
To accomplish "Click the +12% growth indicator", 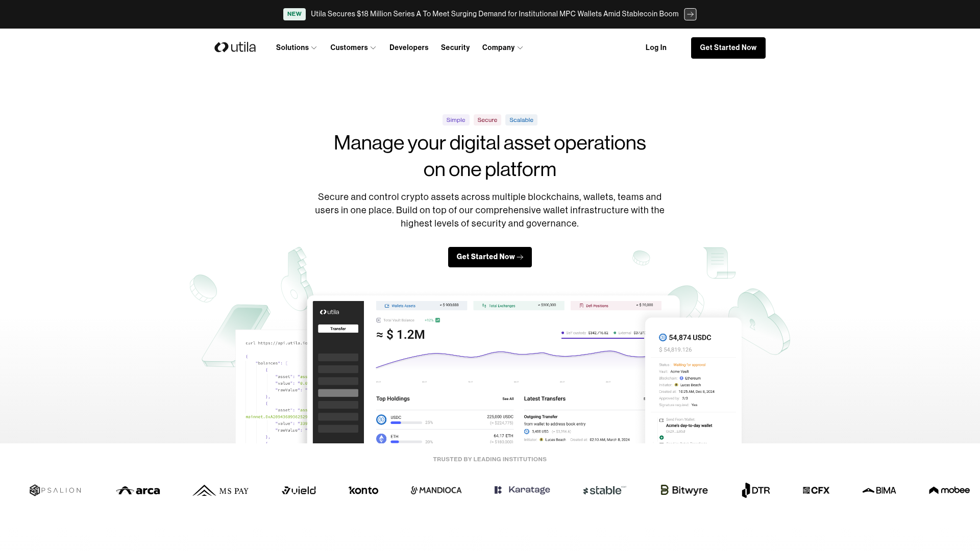I will pos(432,320).
